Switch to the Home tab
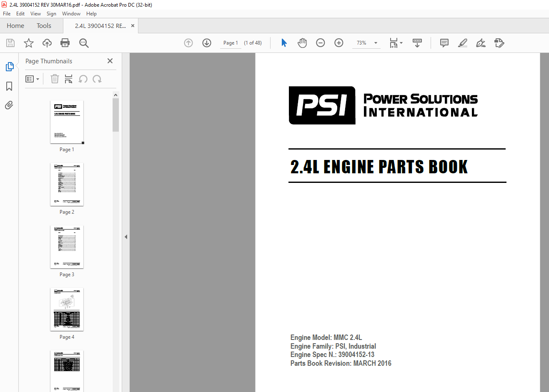549x392 pixels. pyautogui.click(x=15, y=26)
